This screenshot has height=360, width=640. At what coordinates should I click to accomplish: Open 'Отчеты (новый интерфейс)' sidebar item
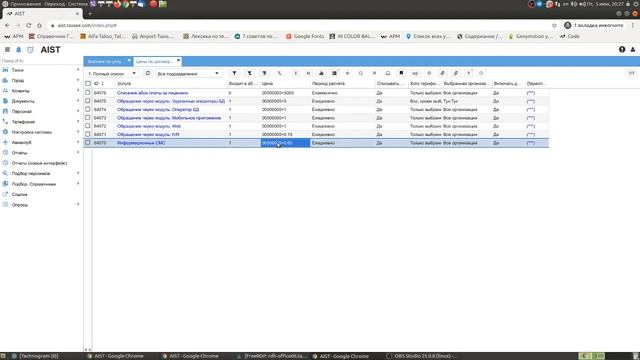click(x=39, y=163)
